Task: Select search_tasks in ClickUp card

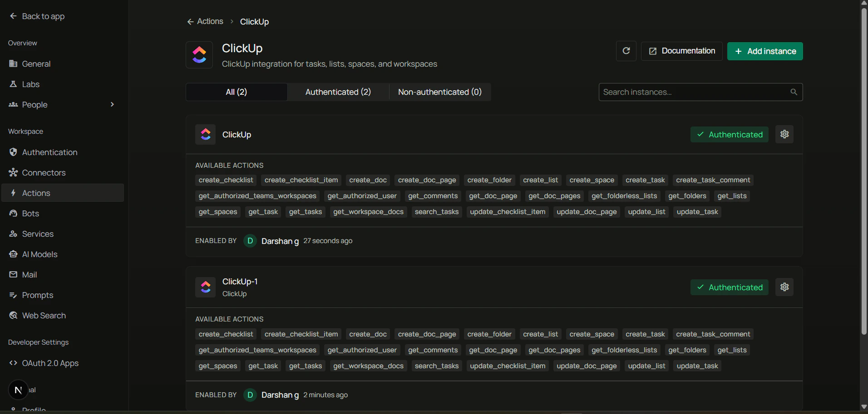Action: click(437, 212)
